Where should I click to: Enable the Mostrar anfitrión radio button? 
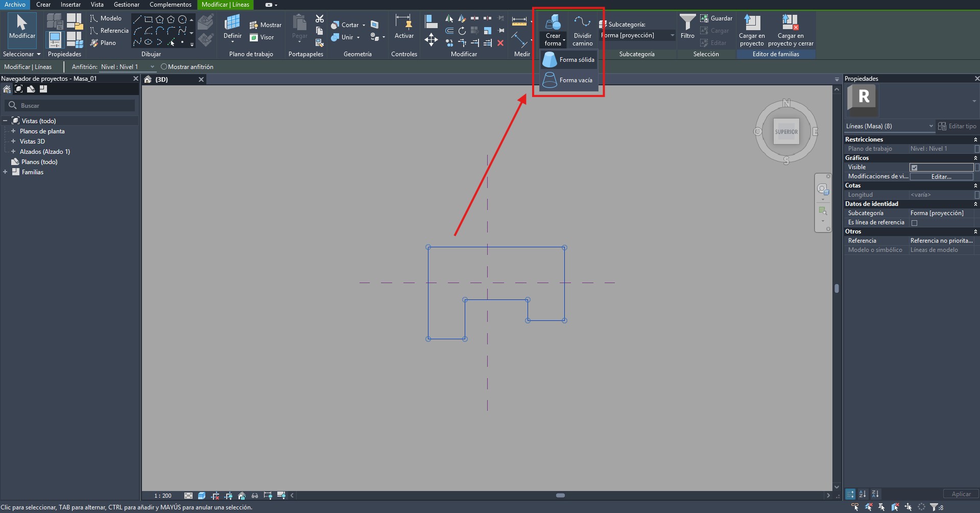click(x=164, y=67)
